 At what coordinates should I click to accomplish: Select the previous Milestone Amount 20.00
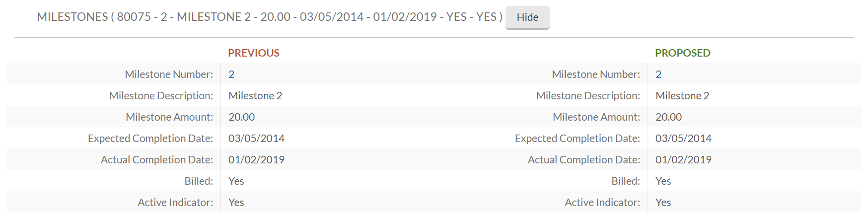241,117
